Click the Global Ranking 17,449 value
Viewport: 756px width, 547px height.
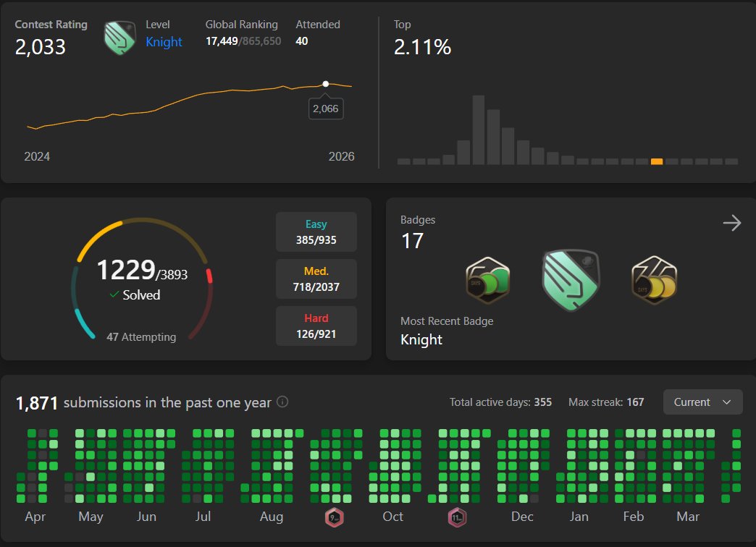click(x=222, y=41)
